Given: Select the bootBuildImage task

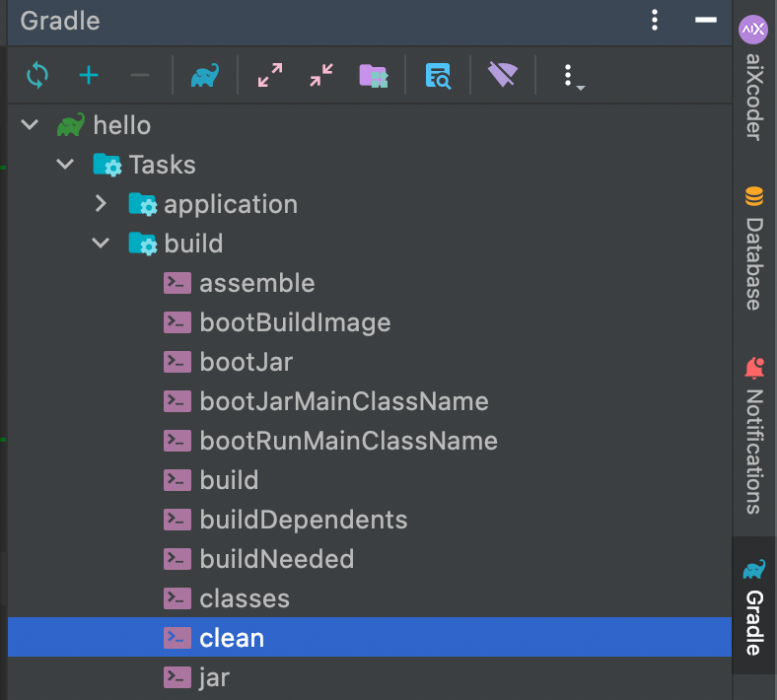Looking at the screenshot, I should [369, 322].
